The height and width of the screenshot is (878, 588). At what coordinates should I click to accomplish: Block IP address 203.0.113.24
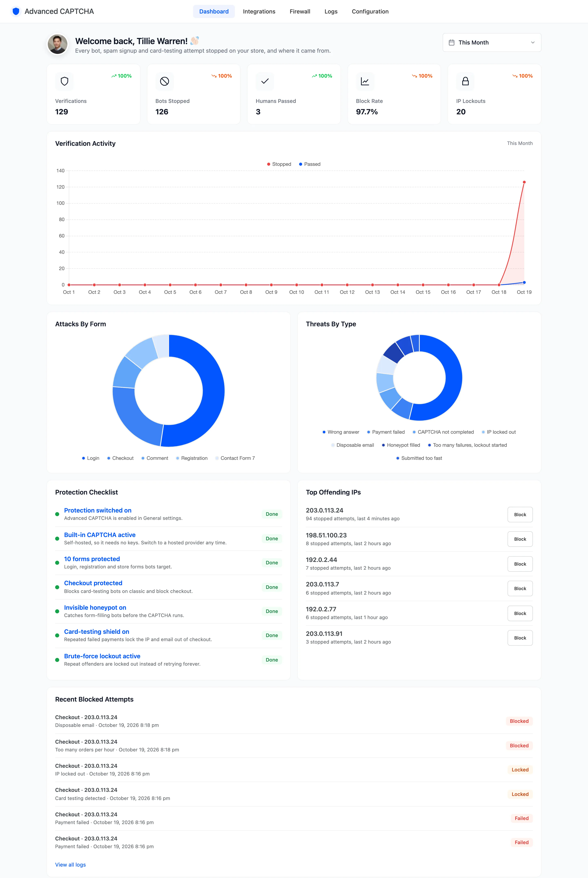pos(520,515)
